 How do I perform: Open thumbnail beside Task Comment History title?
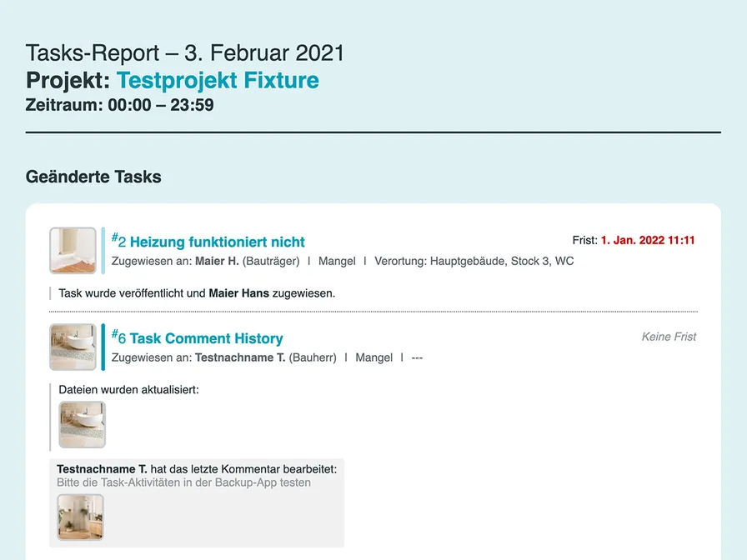coord(73,347)
